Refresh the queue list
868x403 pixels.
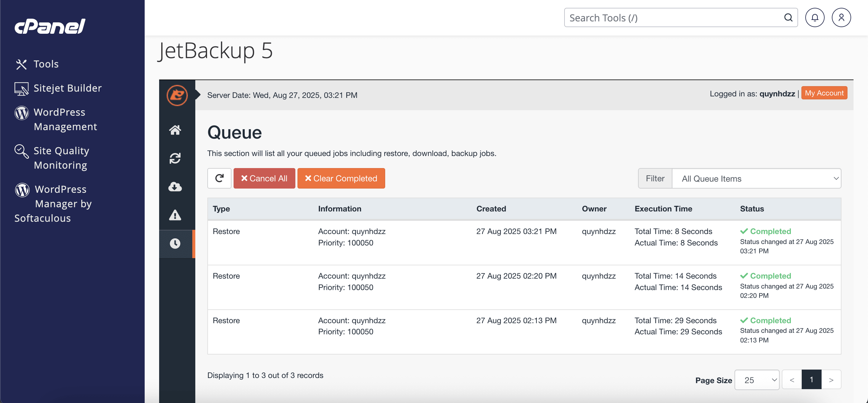[x=219, y=178]
